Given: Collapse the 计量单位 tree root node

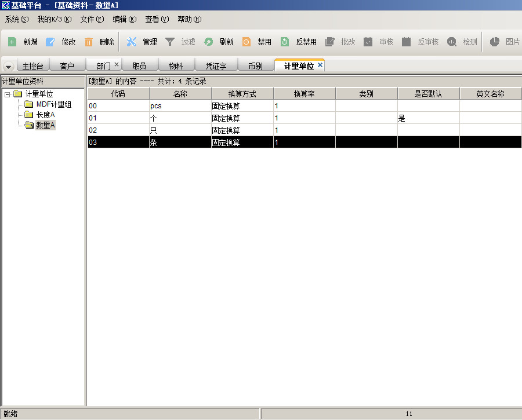Looking at the screenshot, I should pos(7,94).
